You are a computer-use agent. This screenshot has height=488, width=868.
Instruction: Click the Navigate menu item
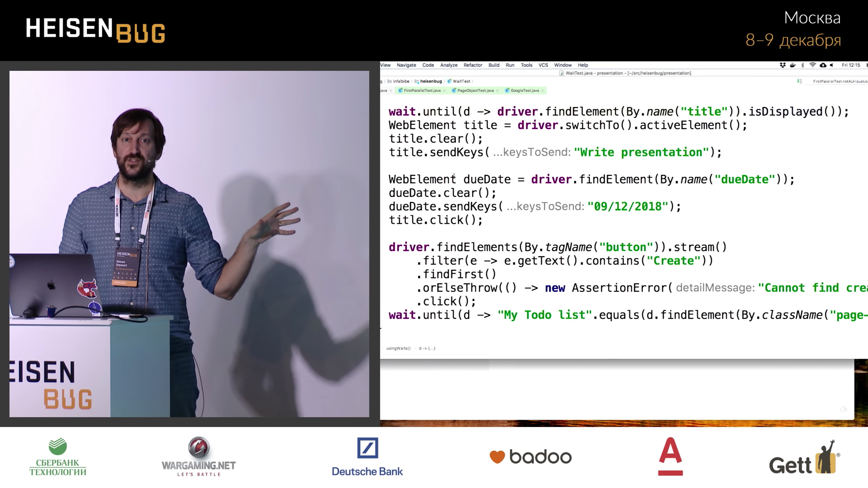click(x=406, y=65)
